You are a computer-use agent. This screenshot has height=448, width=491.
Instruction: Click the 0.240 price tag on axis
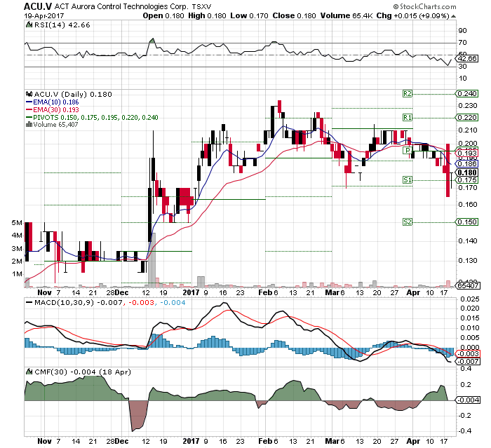[467, 94]
